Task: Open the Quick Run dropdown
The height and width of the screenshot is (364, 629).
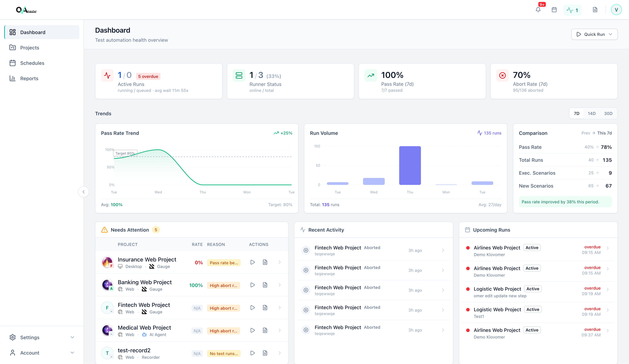Action: point(594,34)
